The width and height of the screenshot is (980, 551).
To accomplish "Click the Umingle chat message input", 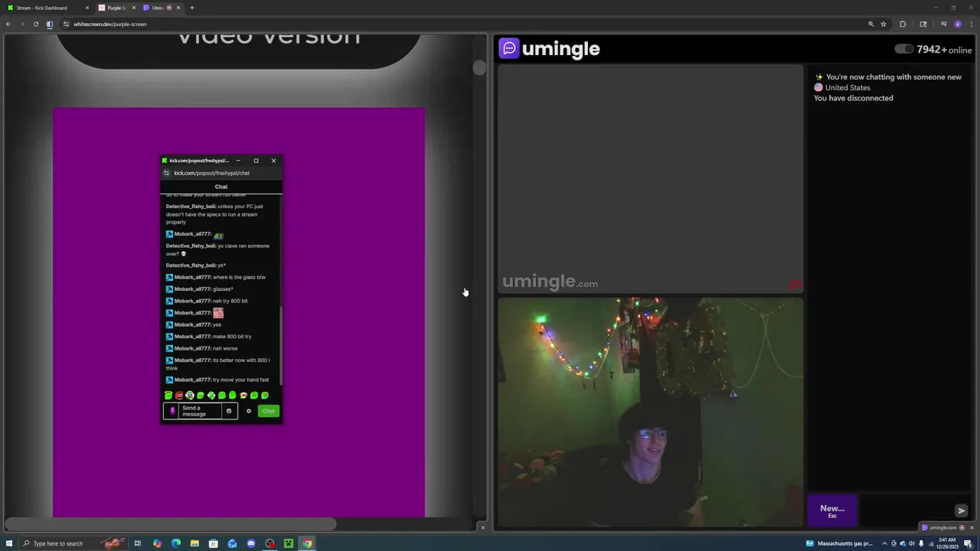I will [905, 510].
